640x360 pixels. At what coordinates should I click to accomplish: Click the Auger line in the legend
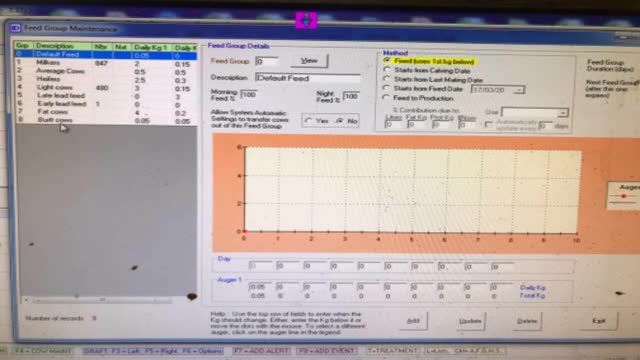(x=623, y=196)
